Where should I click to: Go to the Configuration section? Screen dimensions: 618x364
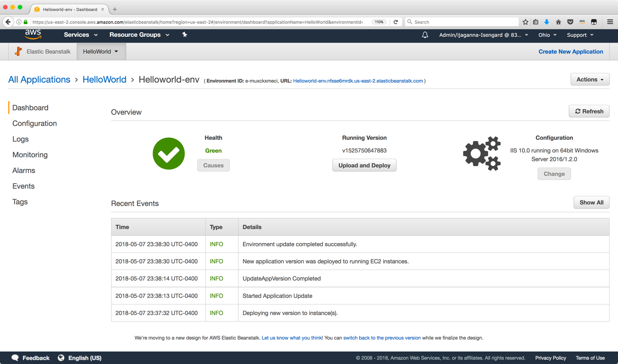(x=35, y=123)
